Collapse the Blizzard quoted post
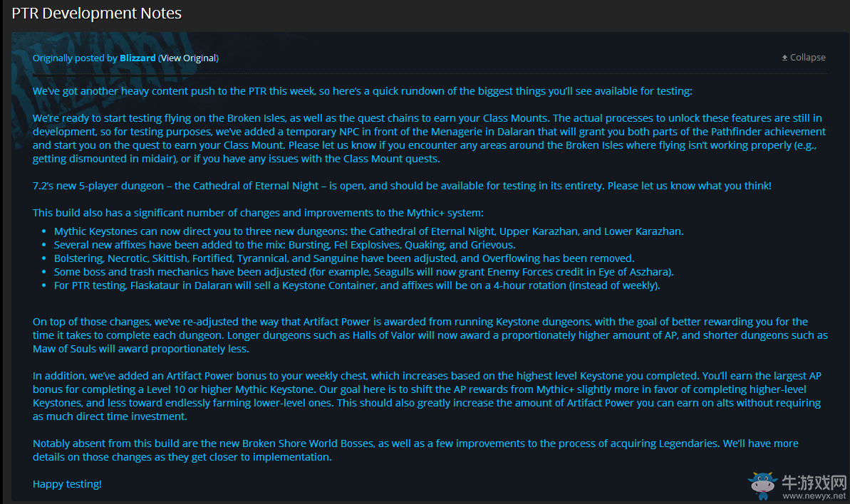 click(804, 58)
